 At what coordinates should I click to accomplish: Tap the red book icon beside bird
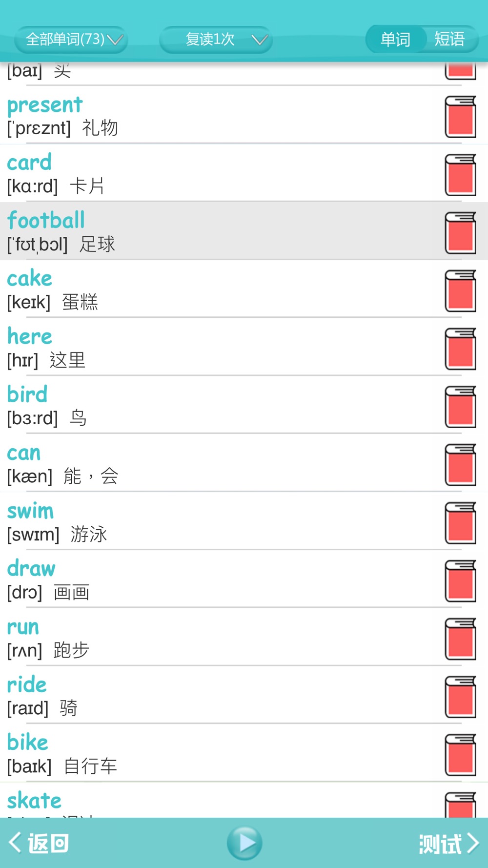460,407
